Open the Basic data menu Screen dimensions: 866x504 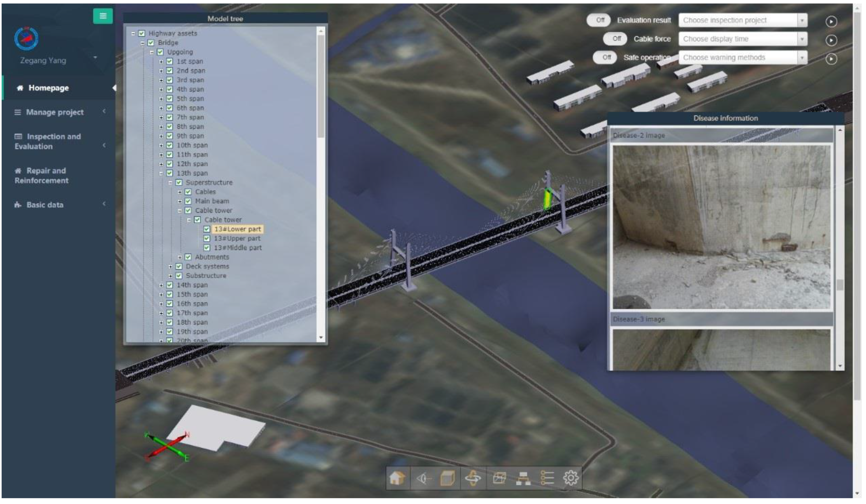(45, 205)
